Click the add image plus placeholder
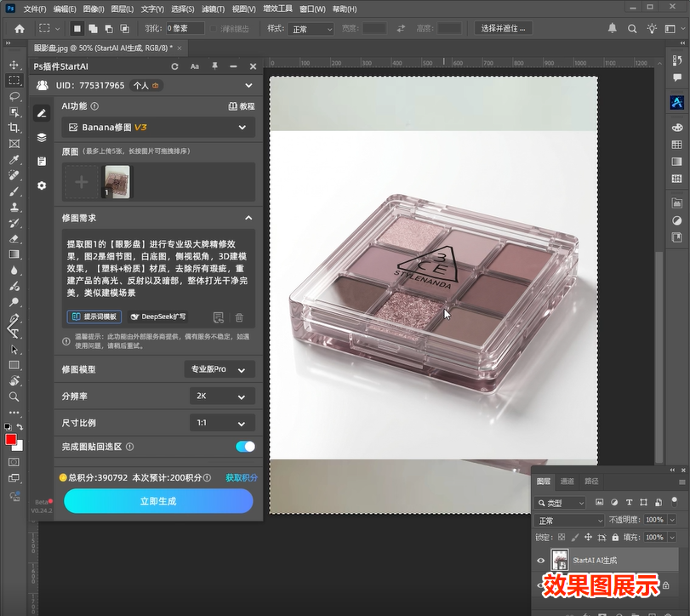This screenshot has height=616, width=690. click(82, 182)
